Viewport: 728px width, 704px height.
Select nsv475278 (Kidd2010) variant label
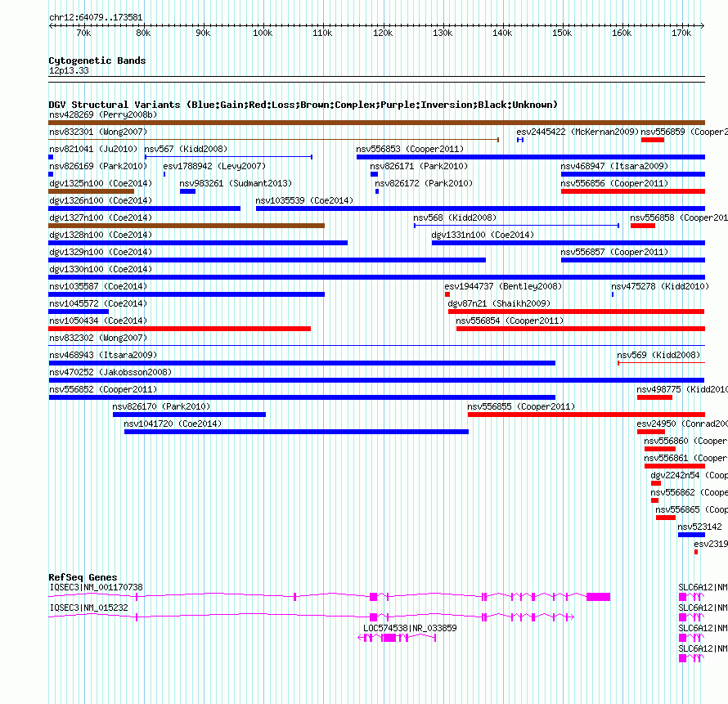(x=660, y=286)
